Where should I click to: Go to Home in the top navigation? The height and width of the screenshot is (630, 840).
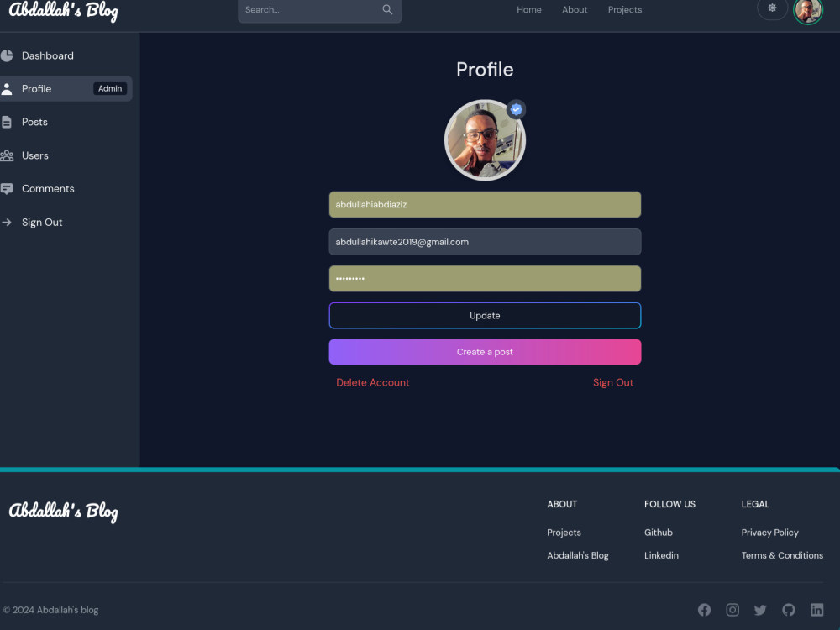click(528, 9)
